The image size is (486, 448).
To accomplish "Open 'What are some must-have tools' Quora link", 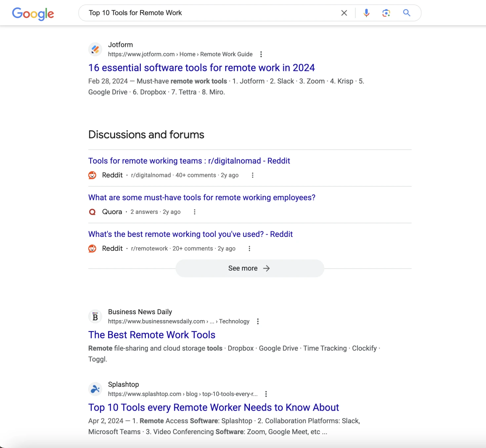I will click(x=202, y=198).
